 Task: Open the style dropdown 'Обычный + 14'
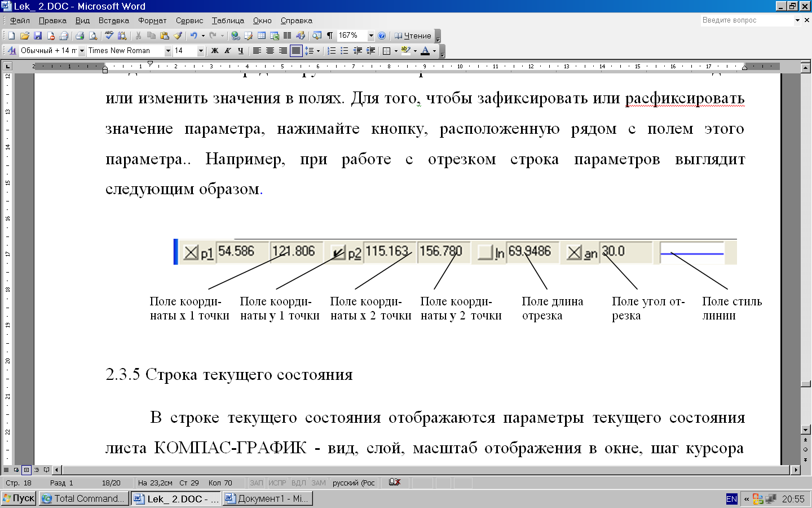82,51
